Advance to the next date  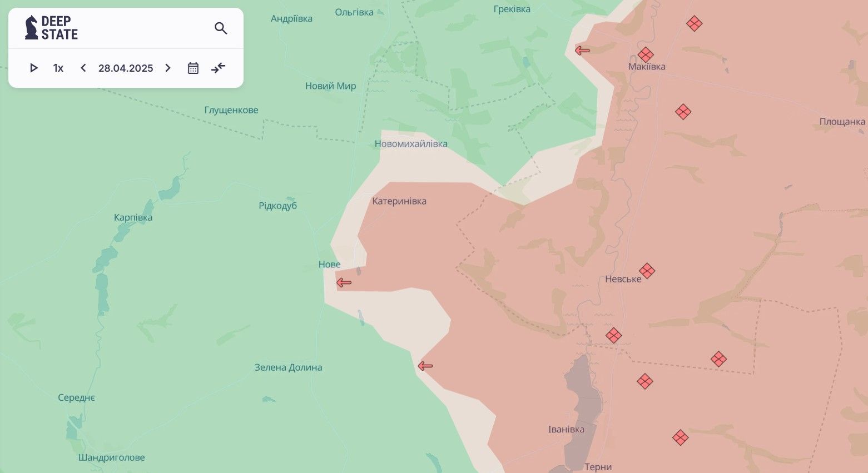[168, 68]
